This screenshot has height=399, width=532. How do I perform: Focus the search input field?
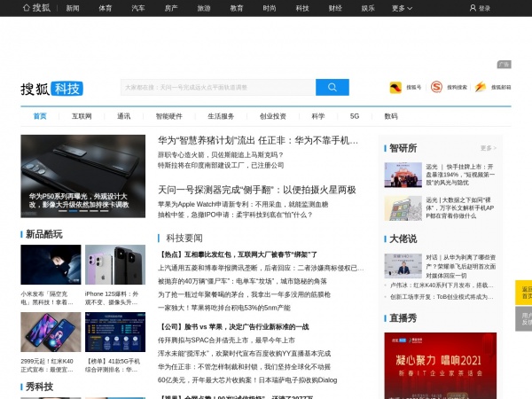coord(218,87)
